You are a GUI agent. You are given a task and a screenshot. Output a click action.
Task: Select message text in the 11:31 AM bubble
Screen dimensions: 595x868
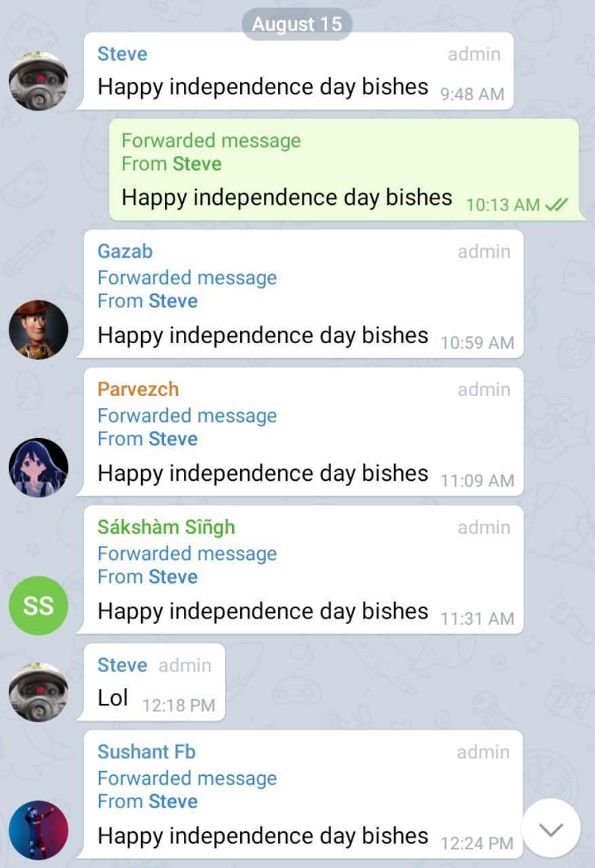pos(263,611)
